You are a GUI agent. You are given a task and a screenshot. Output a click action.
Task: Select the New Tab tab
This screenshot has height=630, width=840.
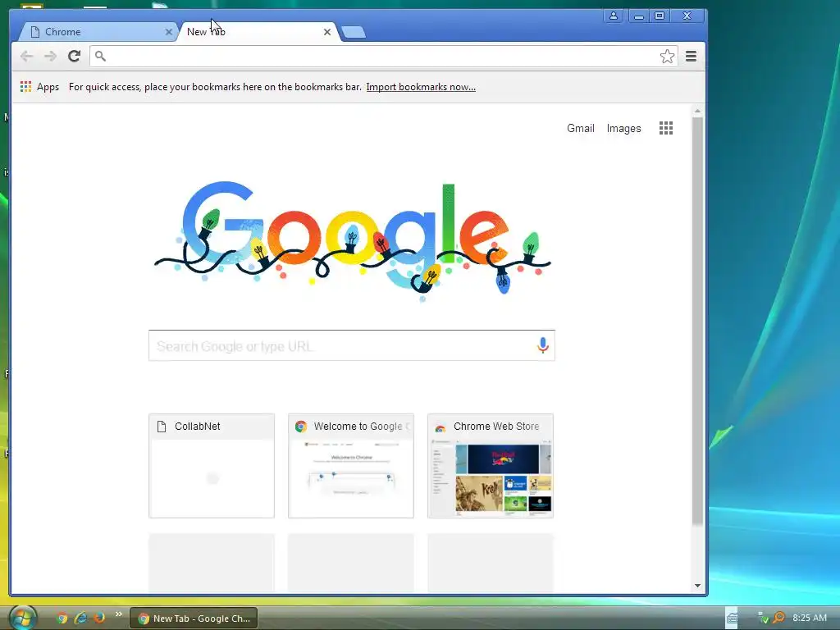(x=257, y=32)
